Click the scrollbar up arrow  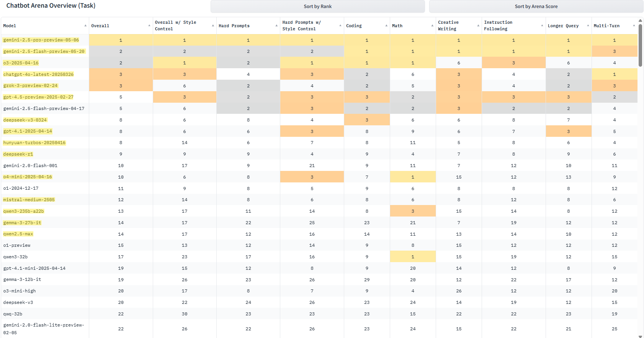click(x=640, y=21)
